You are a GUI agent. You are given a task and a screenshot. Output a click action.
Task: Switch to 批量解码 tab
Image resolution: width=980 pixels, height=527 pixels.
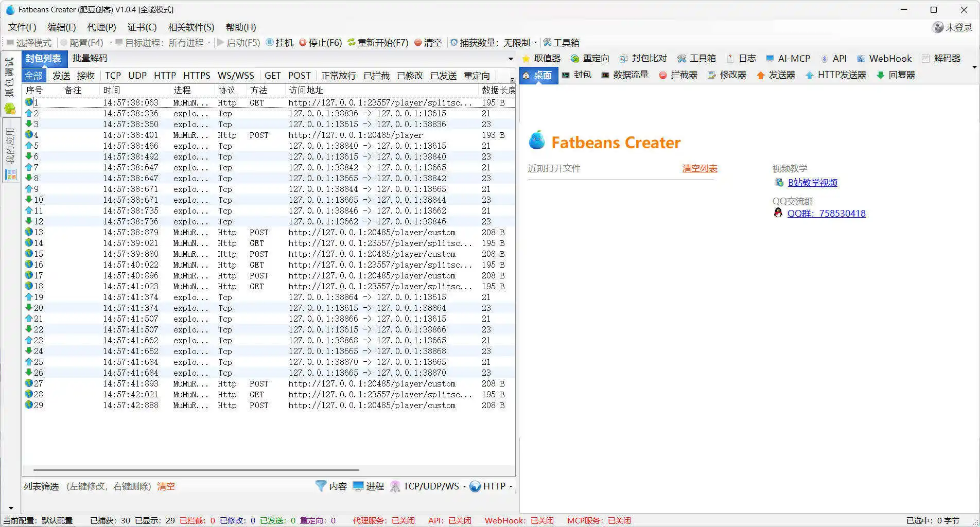[x=90, y=58]
